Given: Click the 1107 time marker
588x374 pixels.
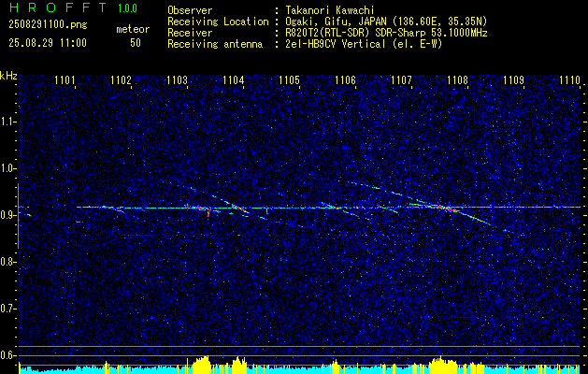Looking at the screenshot, I should (x=401, y=79).
